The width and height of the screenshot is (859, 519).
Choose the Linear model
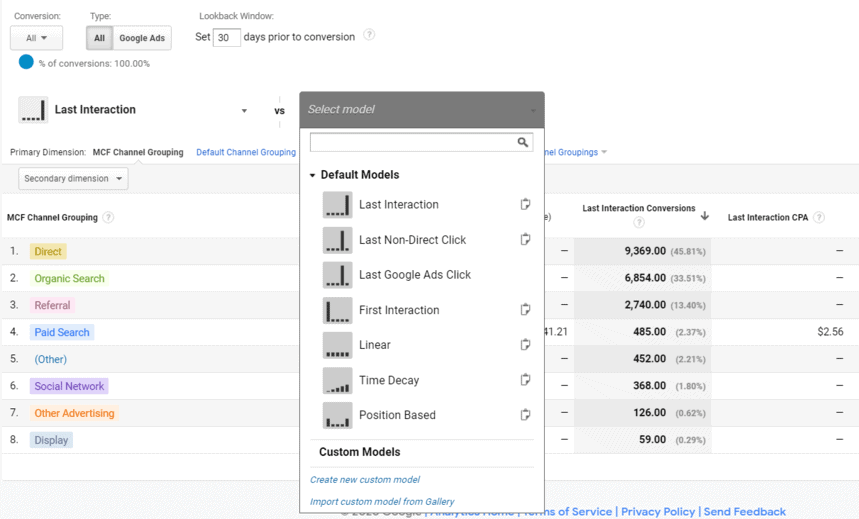(375, 345)
